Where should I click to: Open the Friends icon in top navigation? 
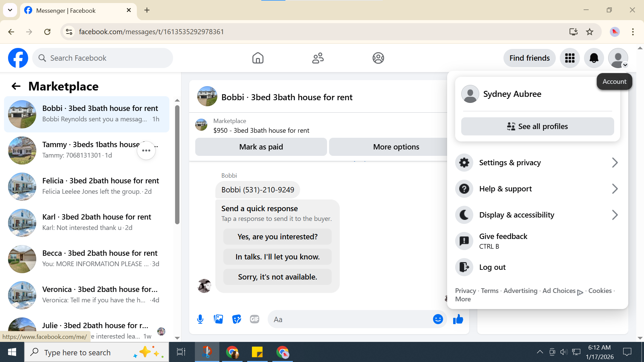point(318,58)
